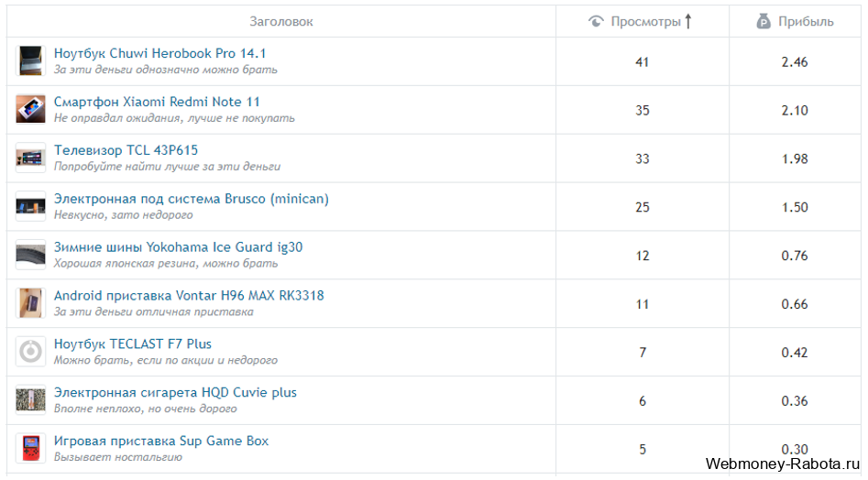The width and height of the screenshot is (868, 480).
Task: Select views value 25 for Brusco minican
Action: pyautogui.click(x=643, y=207)
